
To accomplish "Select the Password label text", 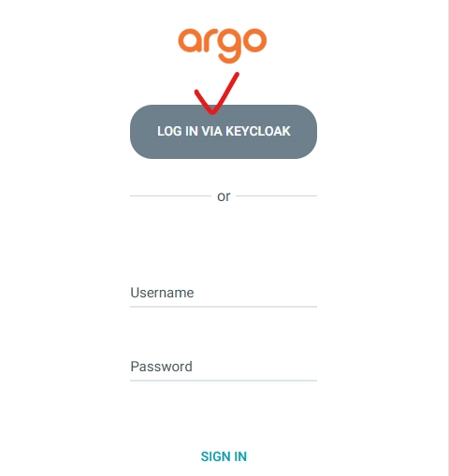I will (161, 367).
